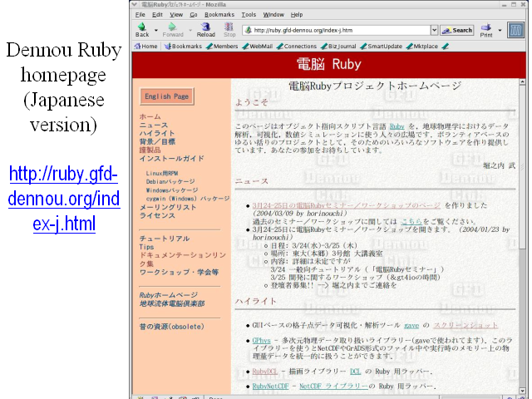The image size is (532, 399).
Task: Expand the Forward history dropdown arrow
Action: [190, 30]
